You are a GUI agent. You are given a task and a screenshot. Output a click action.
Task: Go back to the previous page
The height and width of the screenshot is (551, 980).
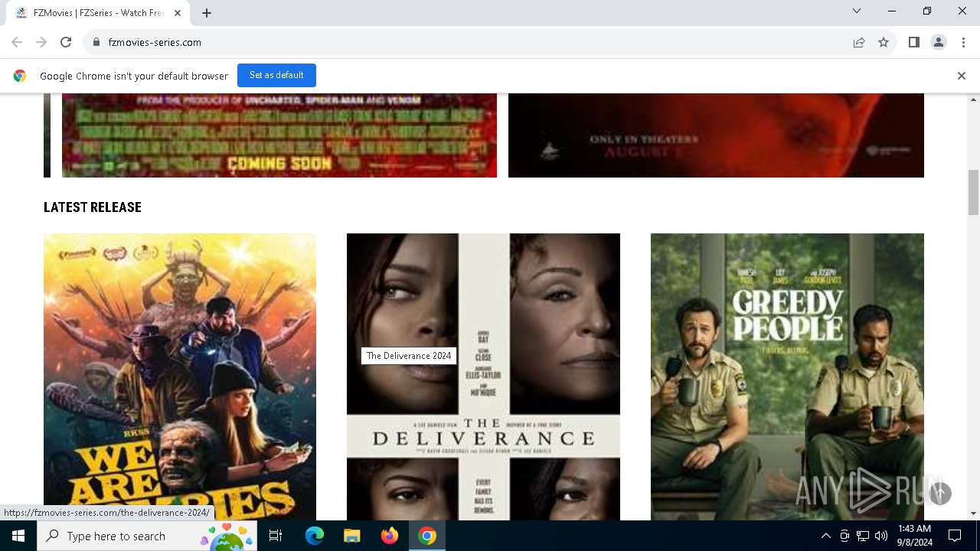(17, 42)
